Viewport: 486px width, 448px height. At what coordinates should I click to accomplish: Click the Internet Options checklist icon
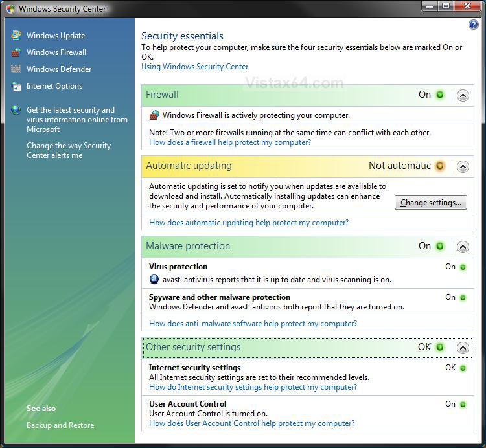(16, 86)
